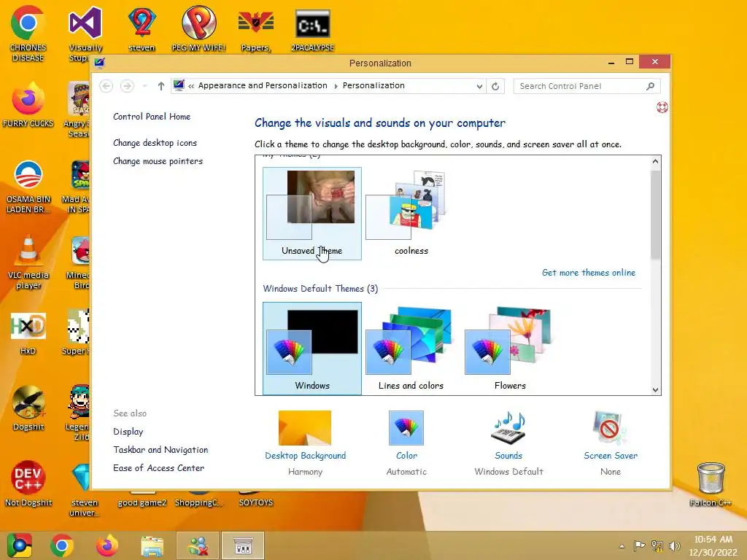The image size is (747, 560).
Task: Apply the Flowers theme
Action: point(510,349)
